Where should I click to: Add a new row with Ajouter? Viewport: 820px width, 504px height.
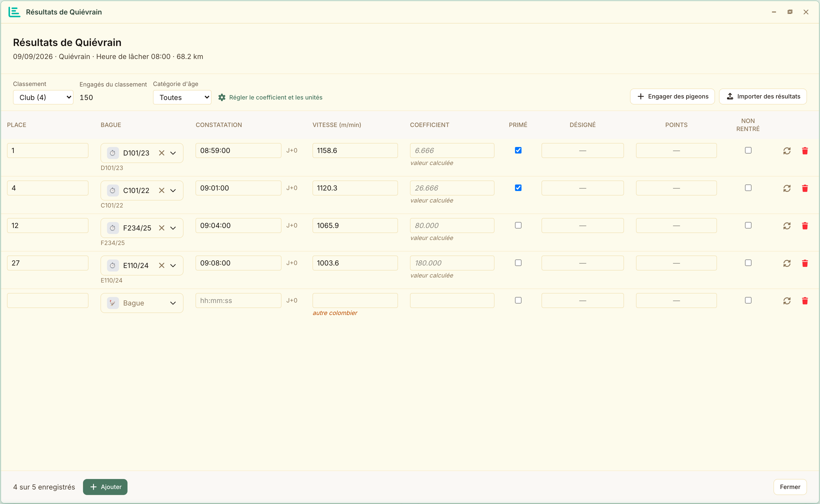pyautogui.click(x=105, y=487)
